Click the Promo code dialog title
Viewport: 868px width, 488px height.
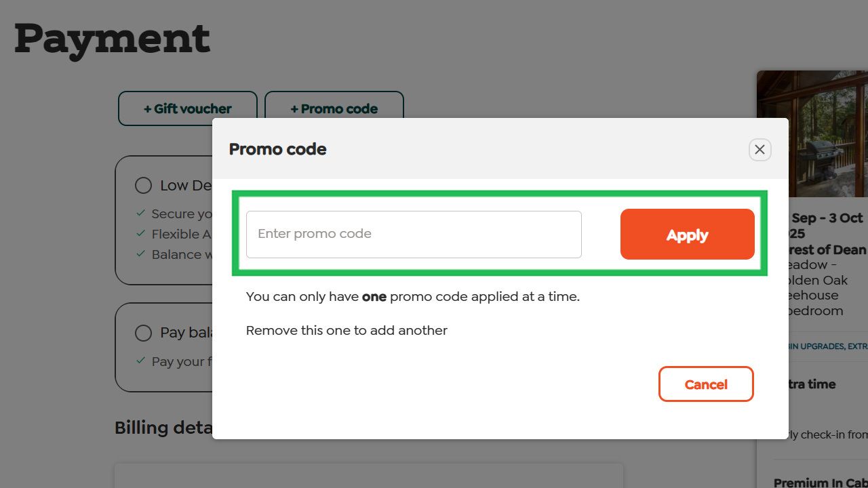click(x=277, y=150)
